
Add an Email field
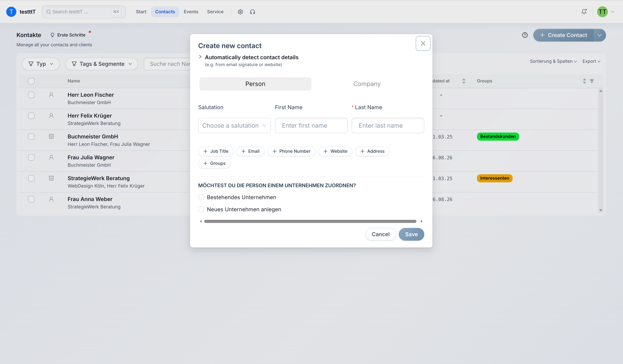click(x=250, y=151)
